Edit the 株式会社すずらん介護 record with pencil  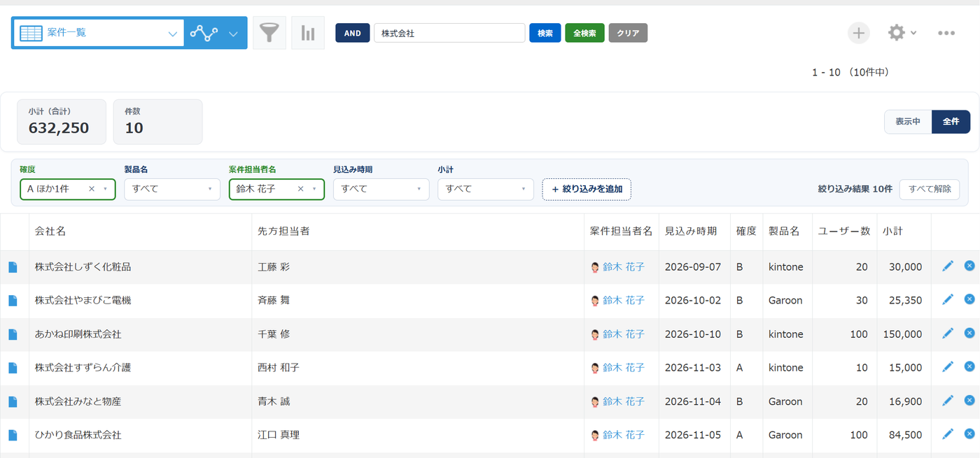click(x=948, y=366)
